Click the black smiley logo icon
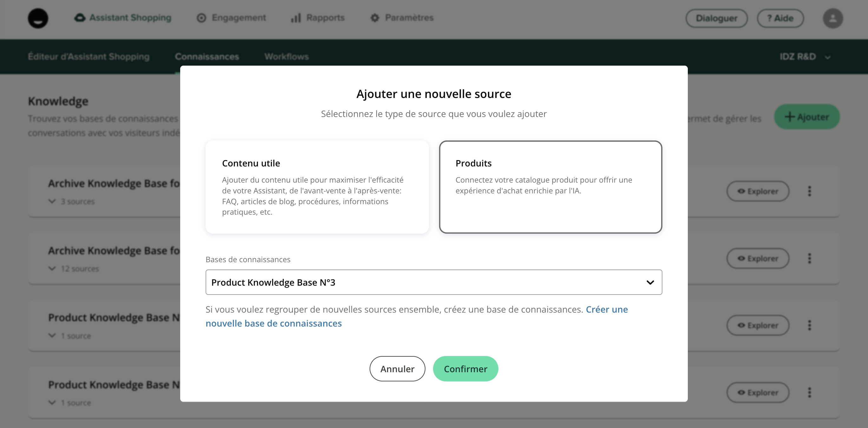The width and height of the screenshot is (868, 428). coord(38,18)
